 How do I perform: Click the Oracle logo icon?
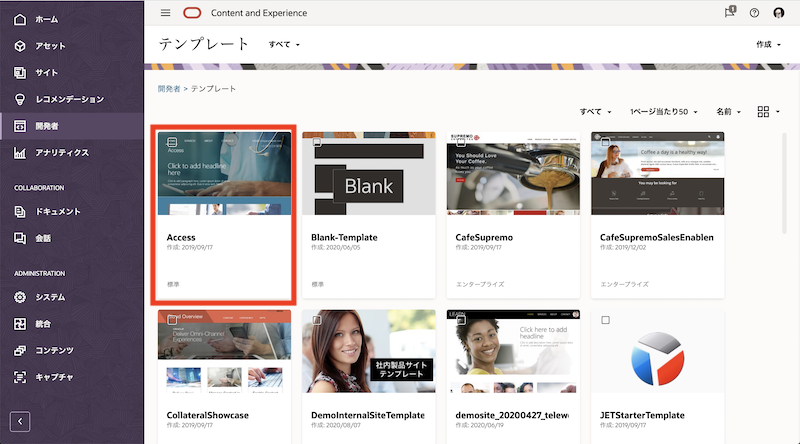[192, 13]
